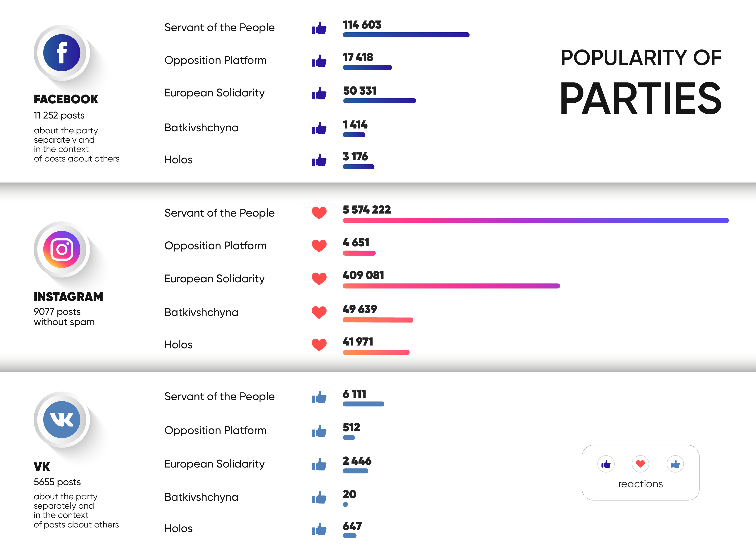Click the 114 603 reaction count
Image resolution: width=756 pixels, height=550 pixels.
coord(362,25)
